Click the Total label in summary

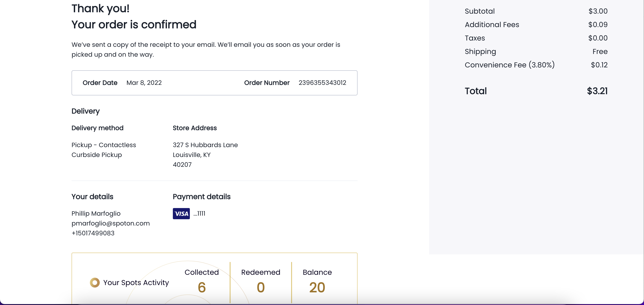(x=476, y=91)
